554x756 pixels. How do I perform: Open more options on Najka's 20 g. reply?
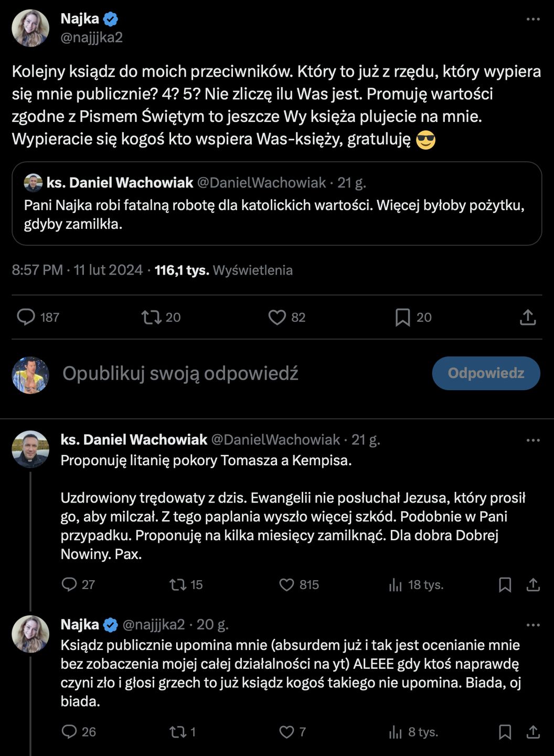532,625
